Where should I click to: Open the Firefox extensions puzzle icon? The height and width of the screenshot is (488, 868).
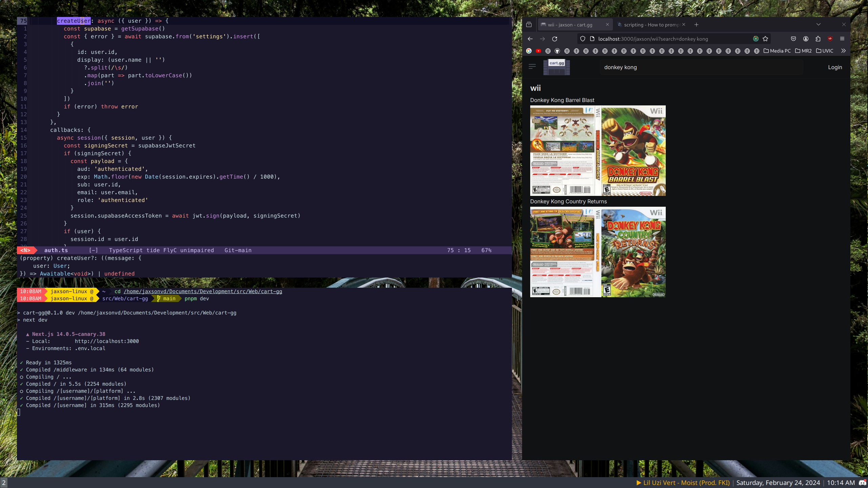[818, 39]
